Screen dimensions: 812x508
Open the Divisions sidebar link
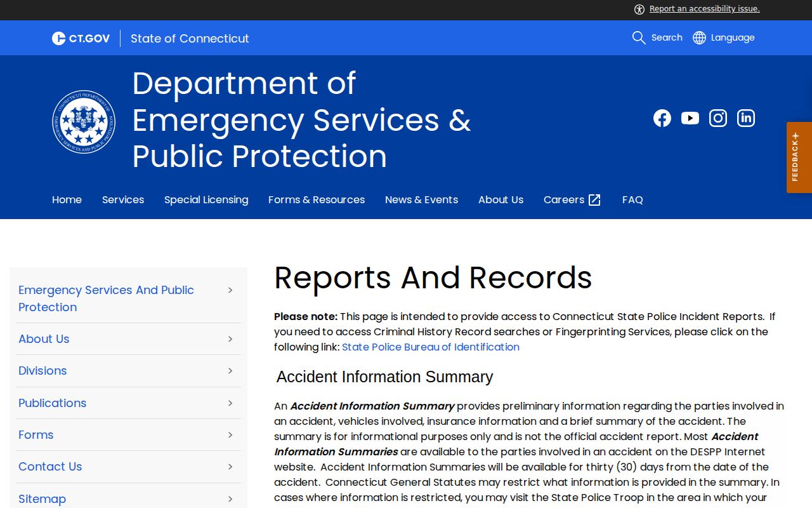(43, 371)
